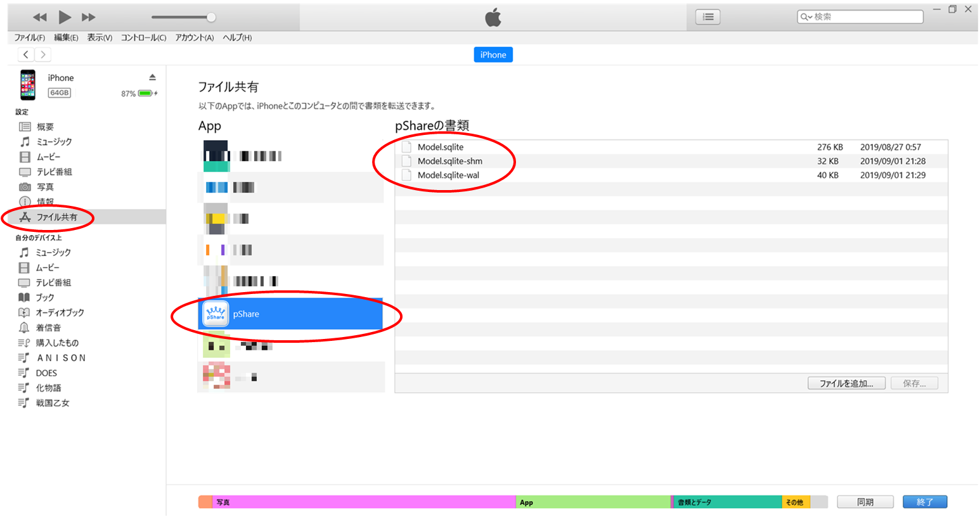Open the 購入したもの playlist

point(57,343)
